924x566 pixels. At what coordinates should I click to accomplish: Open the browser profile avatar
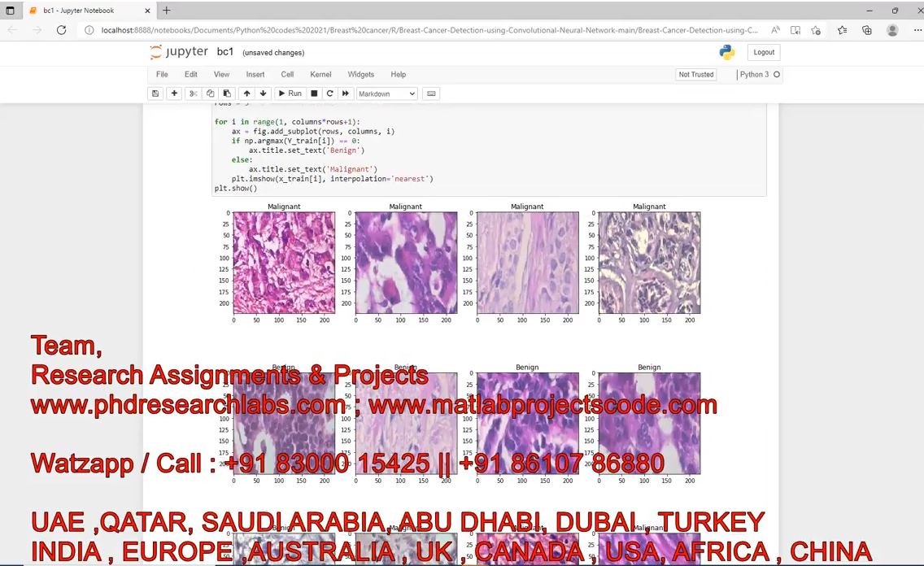pyautogui.click(x=892, y=30)
